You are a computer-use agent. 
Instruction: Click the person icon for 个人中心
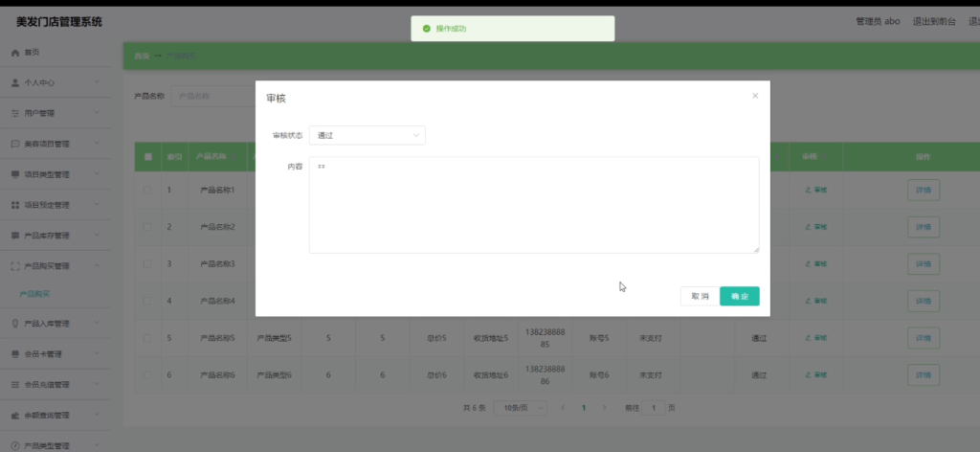point(15,82)
